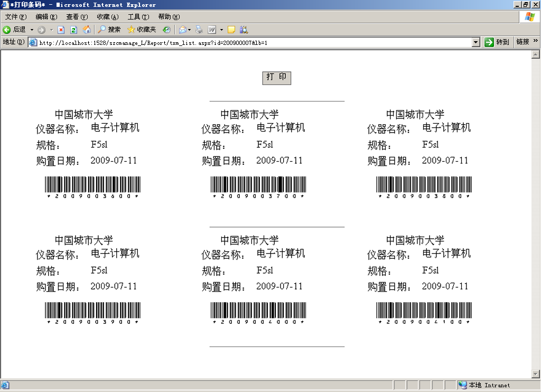The image size is (541, 392).
Task: Click the 地址(D) address label
Action: [13, 42]
